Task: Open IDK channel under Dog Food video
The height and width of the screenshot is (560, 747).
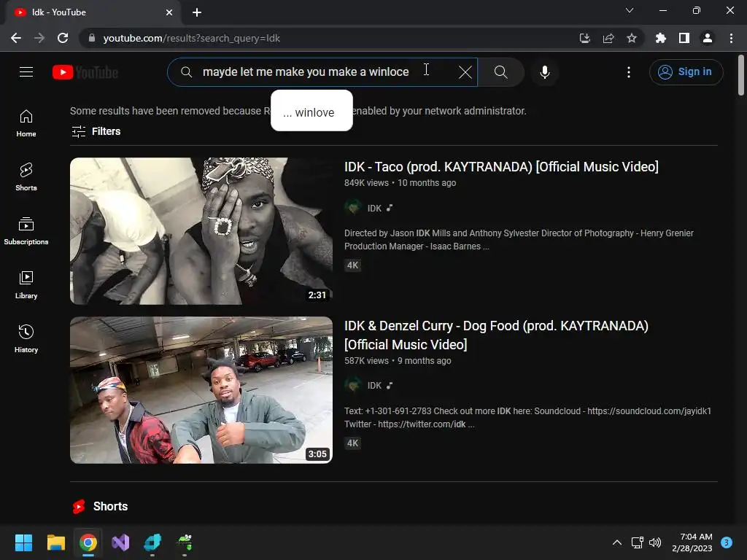Action: point(374,385)
